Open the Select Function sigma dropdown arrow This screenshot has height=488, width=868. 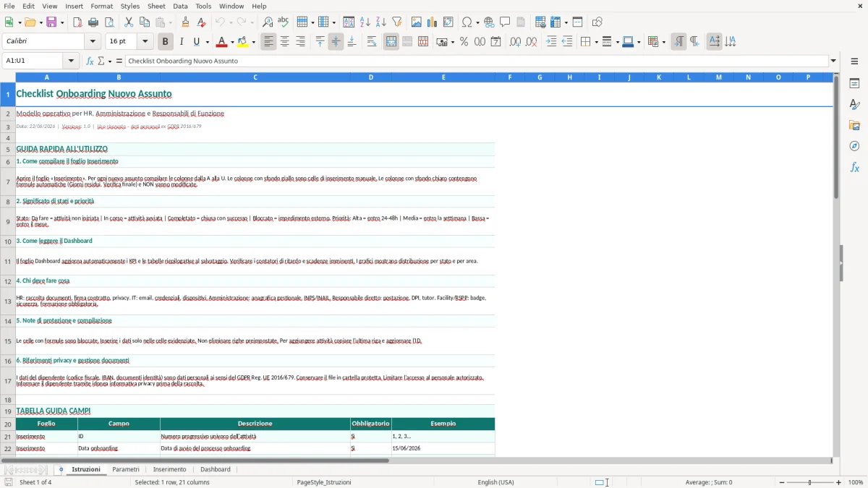click(110, 61)
